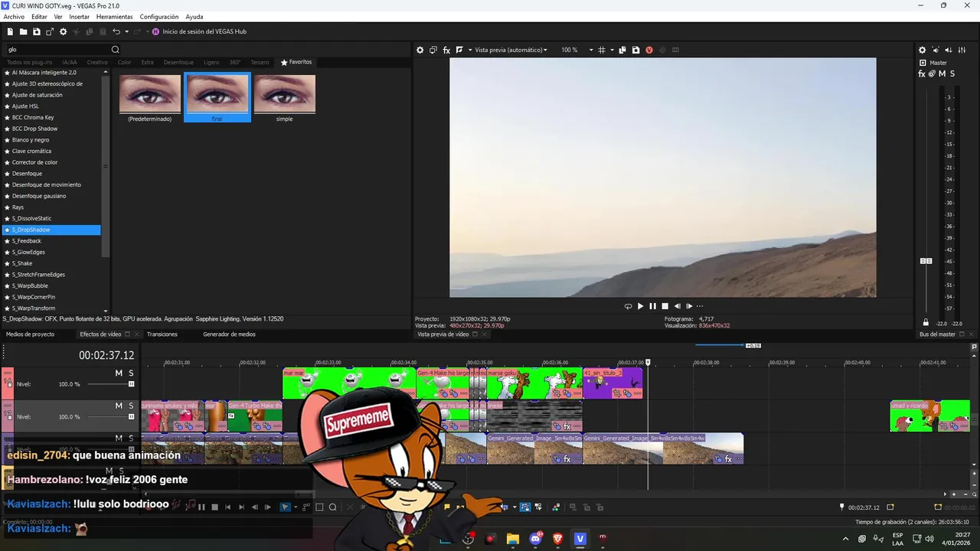Select the Favoritos plug-in filter tab
The image size is (980, 551).
click(296, 62)
